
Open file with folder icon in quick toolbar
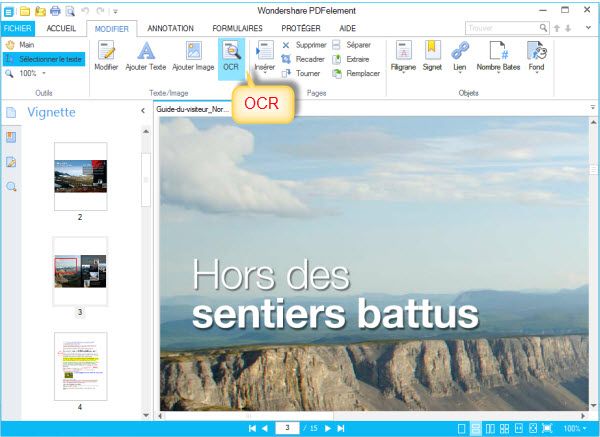(x=25, y=11)
